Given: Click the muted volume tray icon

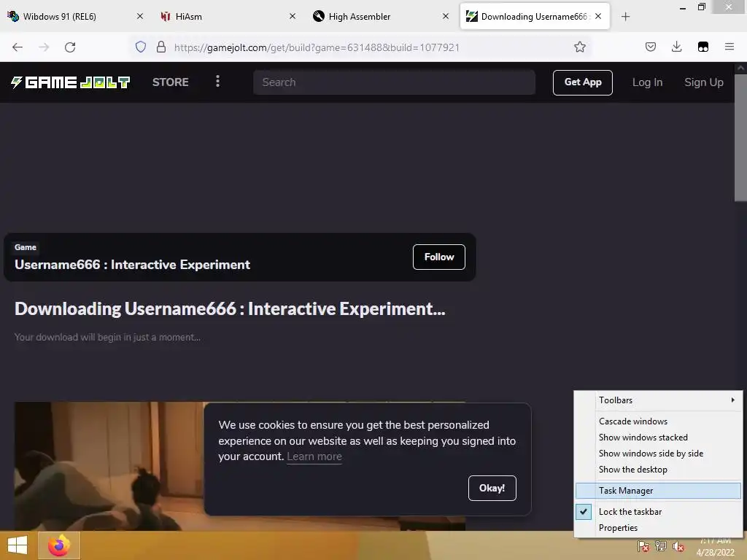Looking at the screenshot, I should point(678,546).
